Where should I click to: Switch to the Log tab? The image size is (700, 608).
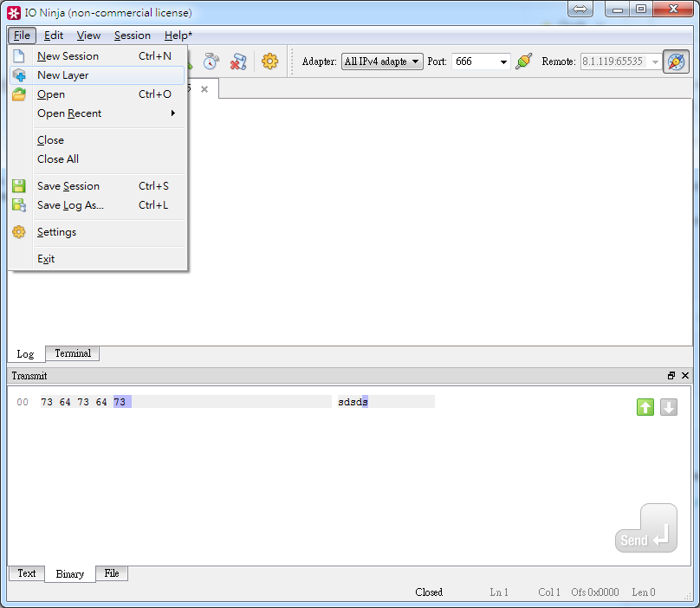(25, 354)
